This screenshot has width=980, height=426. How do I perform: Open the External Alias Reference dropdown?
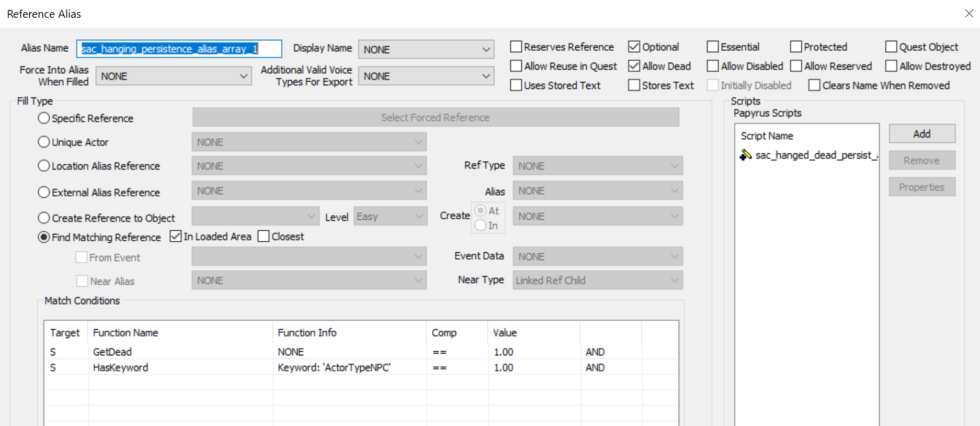click(309, 190)
